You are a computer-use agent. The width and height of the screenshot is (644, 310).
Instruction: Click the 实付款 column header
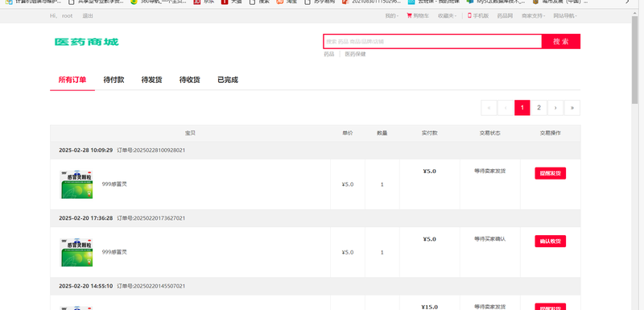coord(430,133)
